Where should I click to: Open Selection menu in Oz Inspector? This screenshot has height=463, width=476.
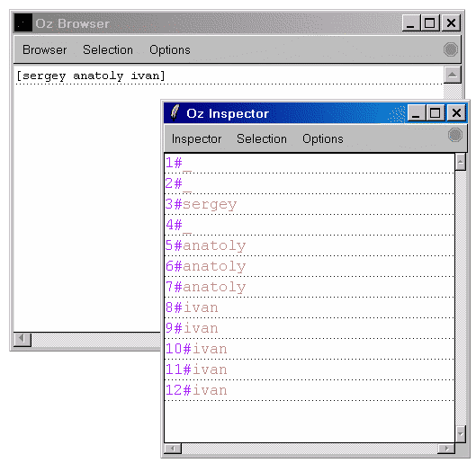click(x=262, y=138)
